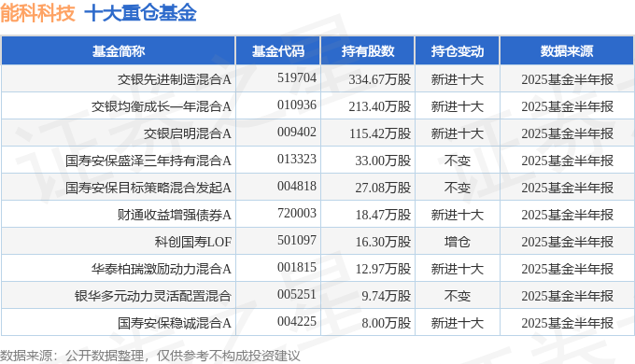Click the 334.67万股 holdings cell
This screenshot has width=635, height=364.
pyautogui.click(x=380, y=79)
